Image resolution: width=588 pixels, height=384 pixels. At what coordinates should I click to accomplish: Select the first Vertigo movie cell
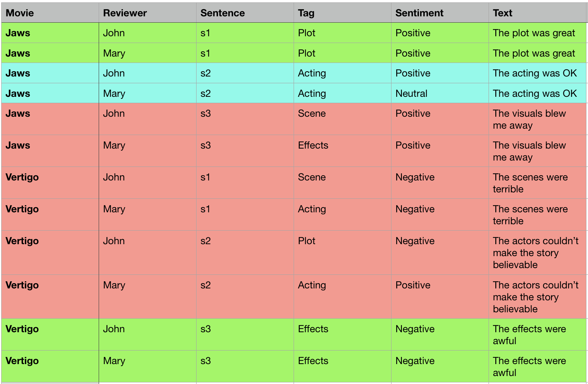50,183
